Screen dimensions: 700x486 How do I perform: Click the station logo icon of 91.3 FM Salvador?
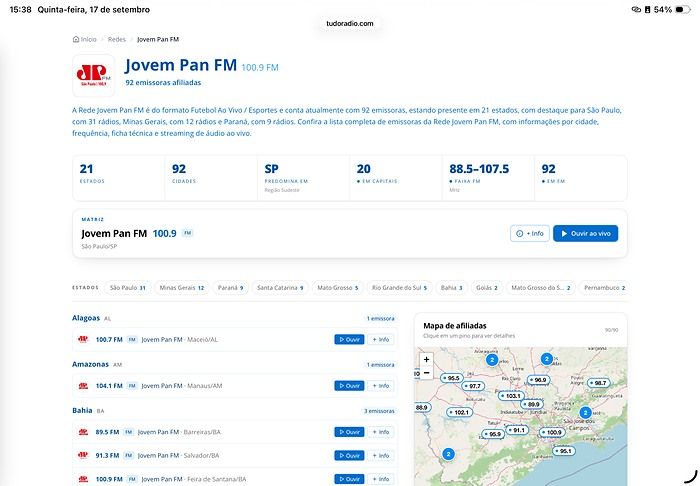coord(83,456)
